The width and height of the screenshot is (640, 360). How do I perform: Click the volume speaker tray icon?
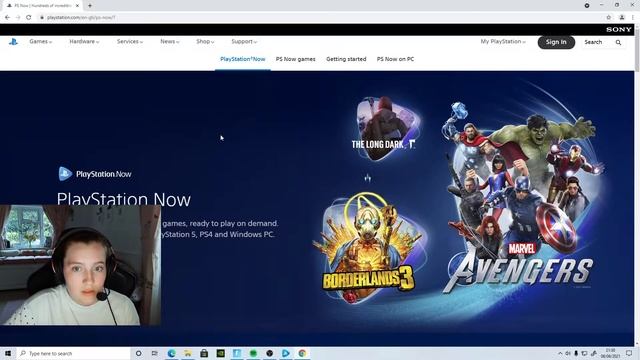pos(568,353)
